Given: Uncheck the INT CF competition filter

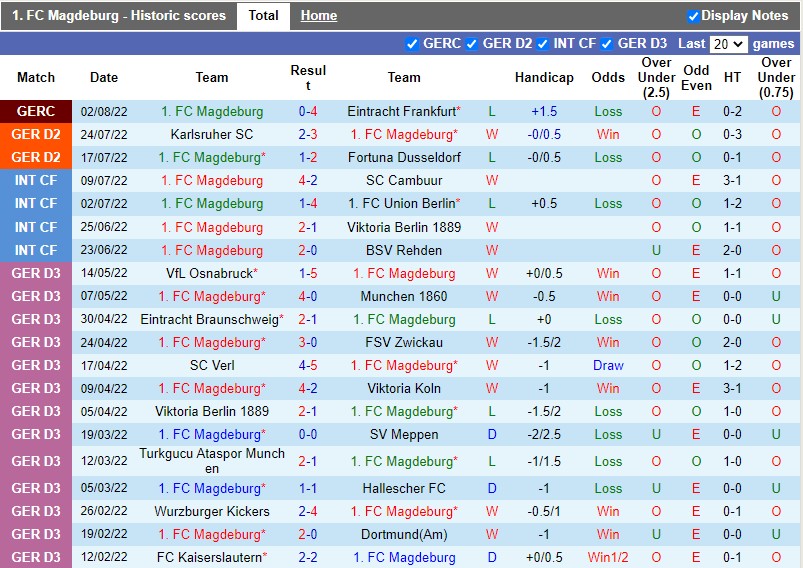Looking at the screenshot, I should tap(542, 44).
